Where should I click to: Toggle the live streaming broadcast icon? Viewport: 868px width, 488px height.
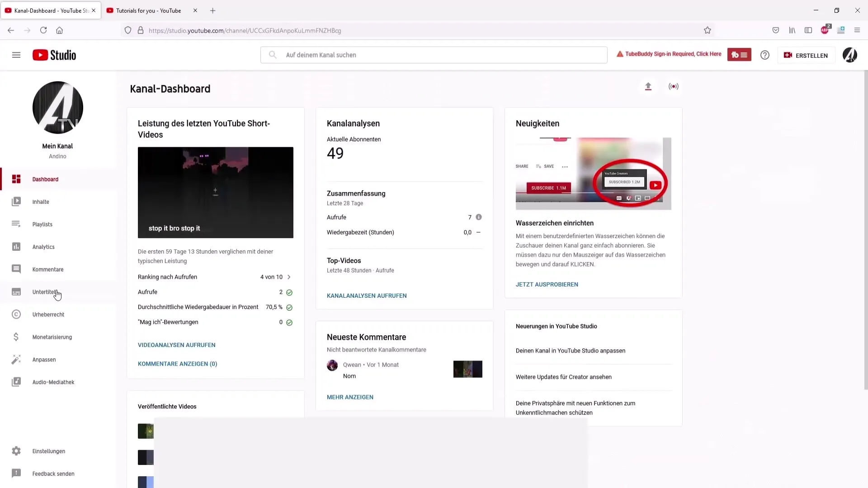click(x=674, y=86)
